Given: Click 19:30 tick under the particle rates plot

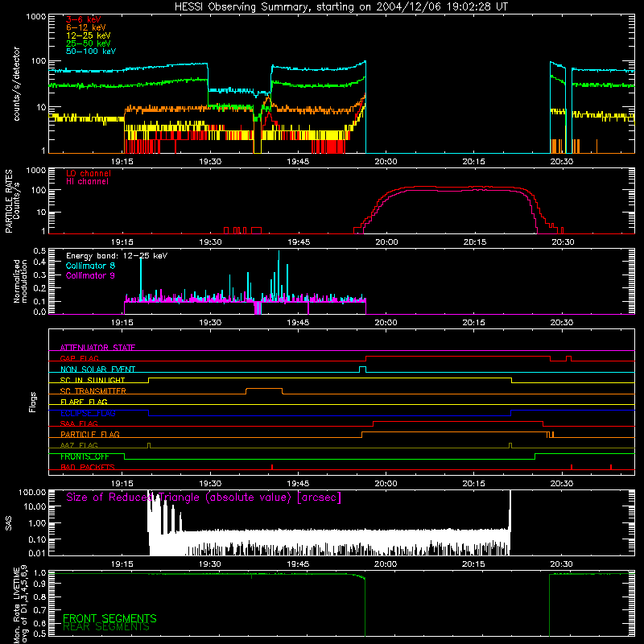Looking at the screenshot, I should pos(210,242).
